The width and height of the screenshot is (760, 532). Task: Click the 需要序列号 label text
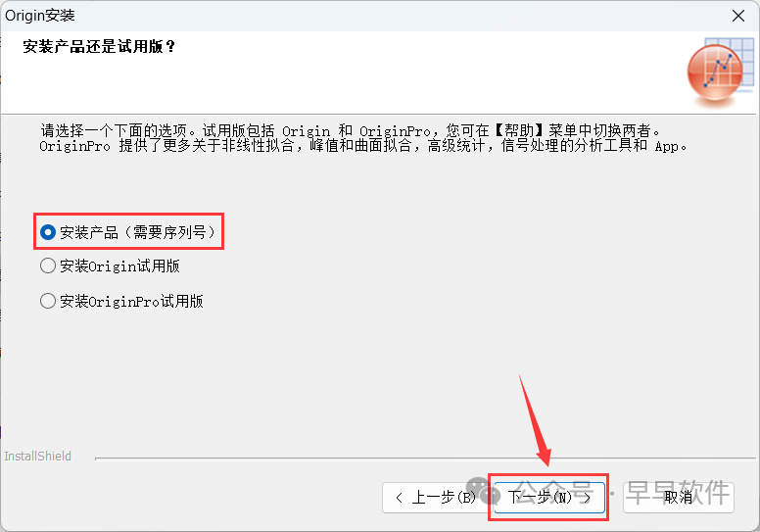pyautogui.click(x=169, y=232)
